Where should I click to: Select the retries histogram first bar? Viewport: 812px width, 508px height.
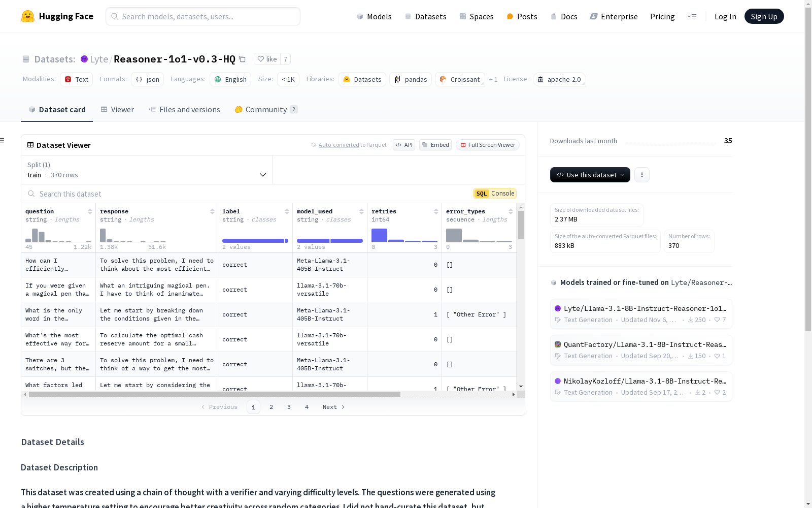pyautogui.click(x=379, y=235)
